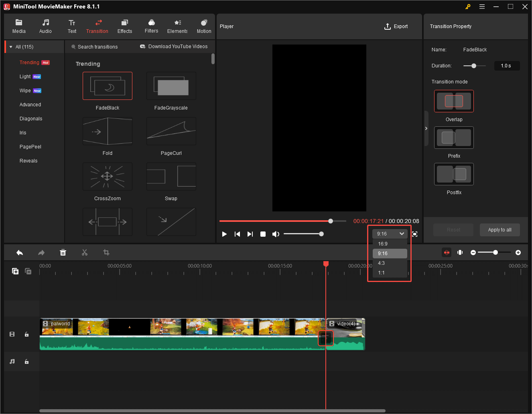
Task: Split clip with scissors tool
Action: click(85, 252)
